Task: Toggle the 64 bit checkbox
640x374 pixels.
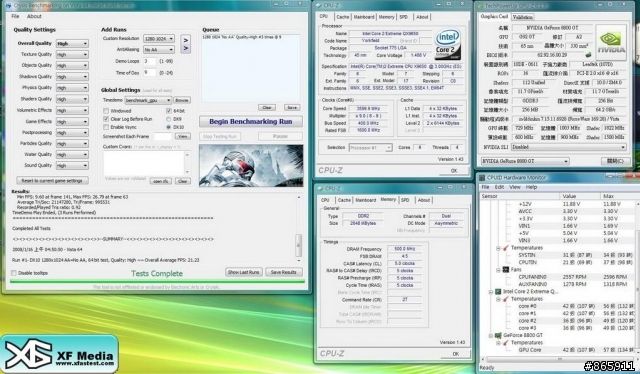Action: click(x=169, y=111)
